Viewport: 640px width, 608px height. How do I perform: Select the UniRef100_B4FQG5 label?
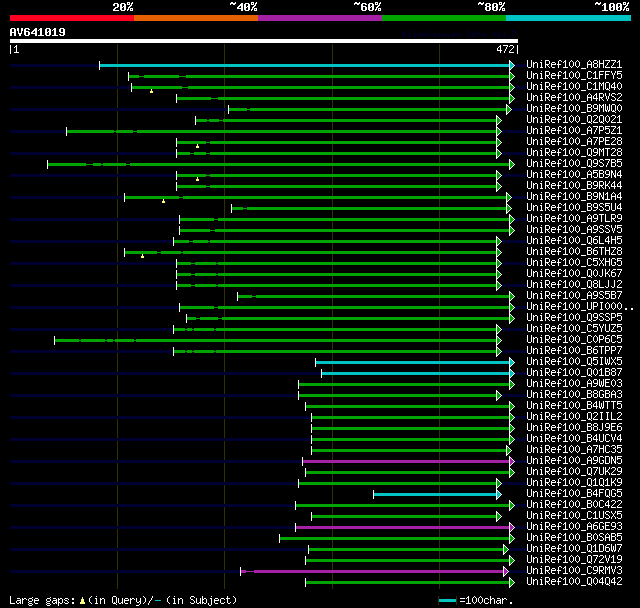(x=574, y=494)
